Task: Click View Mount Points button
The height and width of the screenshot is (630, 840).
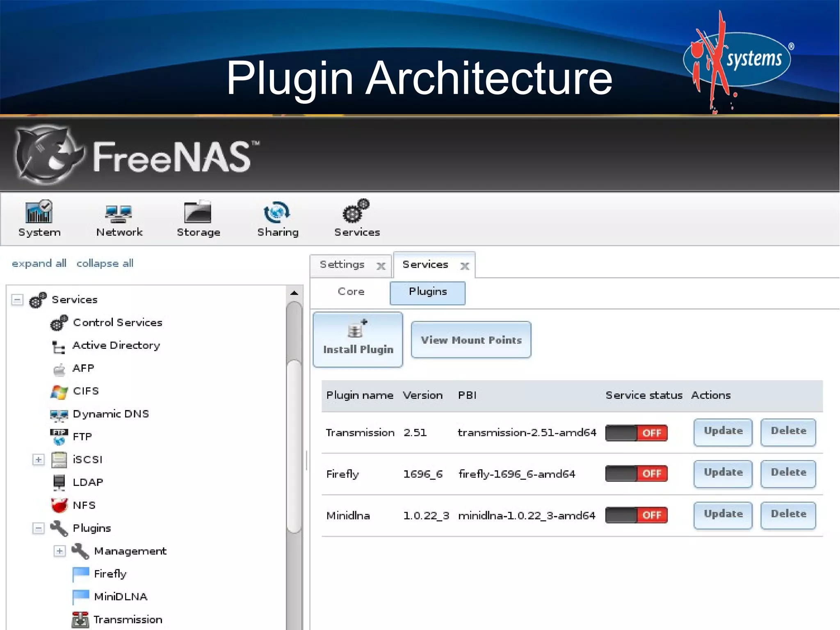Action: tap(471, 340)
